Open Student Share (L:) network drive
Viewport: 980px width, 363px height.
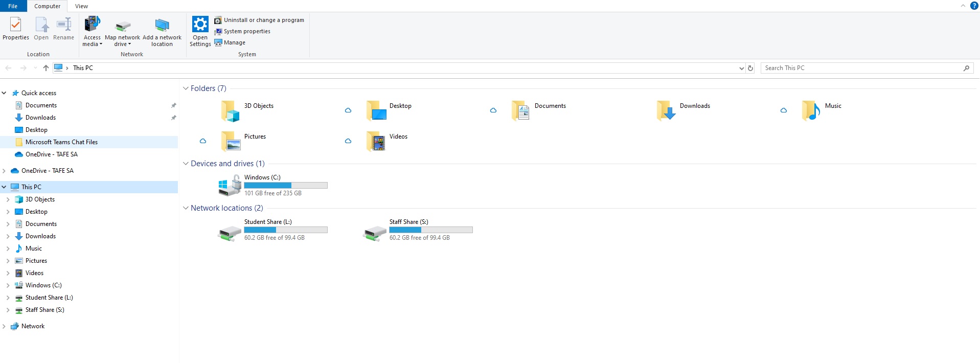pos(230,232)
